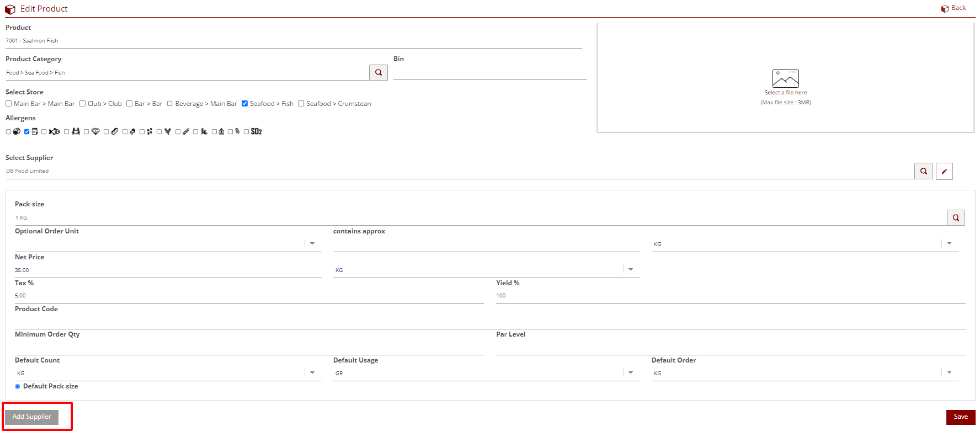Open the Select Supplier search icon

923,171
